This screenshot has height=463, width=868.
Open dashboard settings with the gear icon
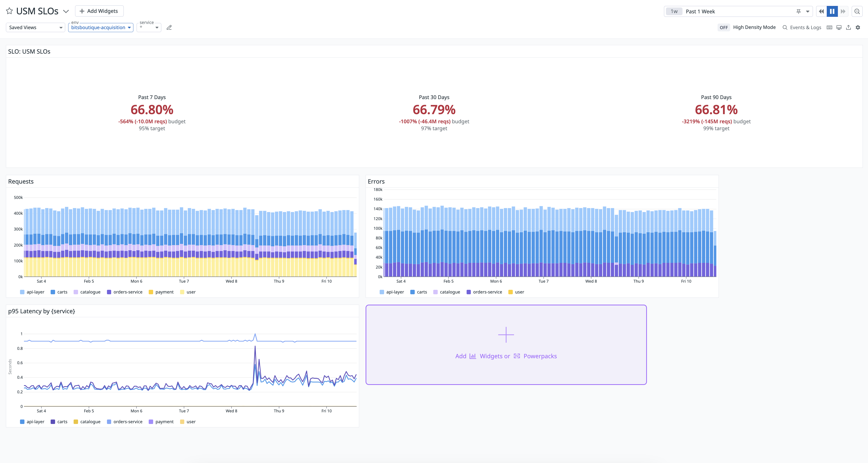coord(858,27)
